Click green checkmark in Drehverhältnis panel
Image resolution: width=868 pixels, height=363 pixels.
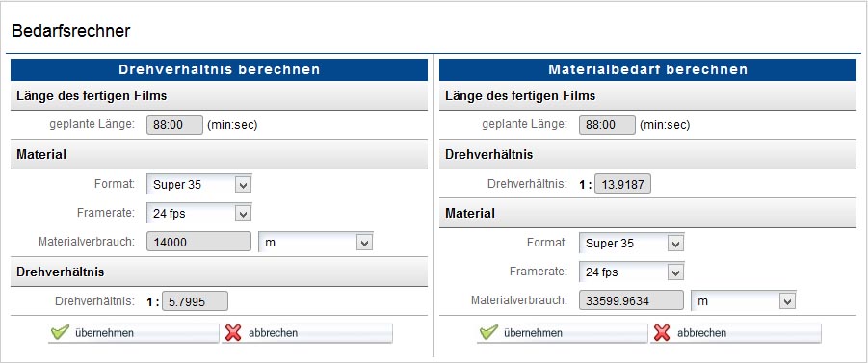[60, 332]
